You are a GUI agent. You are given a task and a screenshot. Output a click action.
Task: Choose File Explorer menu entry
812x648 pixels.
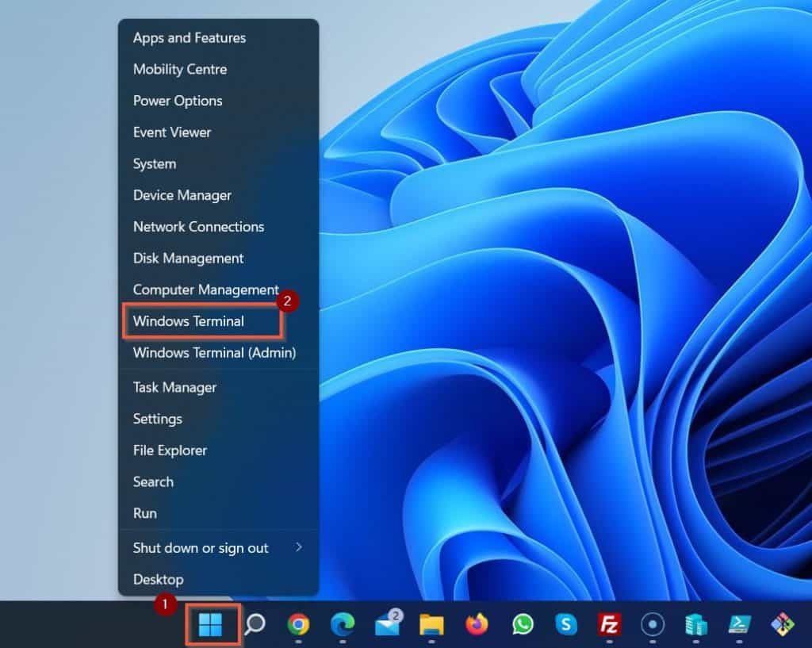tap(219, 451)
